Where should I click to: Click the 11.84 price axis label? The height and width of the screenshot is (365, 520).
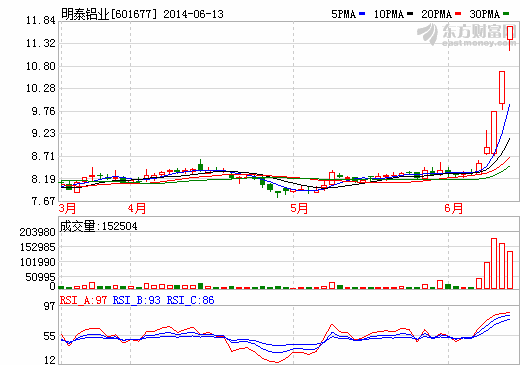[x=41, y=21]
